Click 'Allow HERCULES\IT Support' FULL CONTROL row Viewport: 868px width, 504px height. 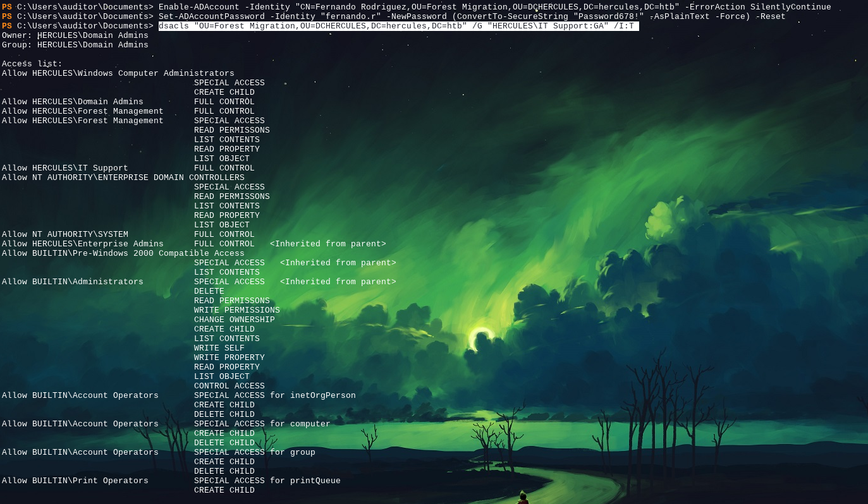(x=128, y=168)
